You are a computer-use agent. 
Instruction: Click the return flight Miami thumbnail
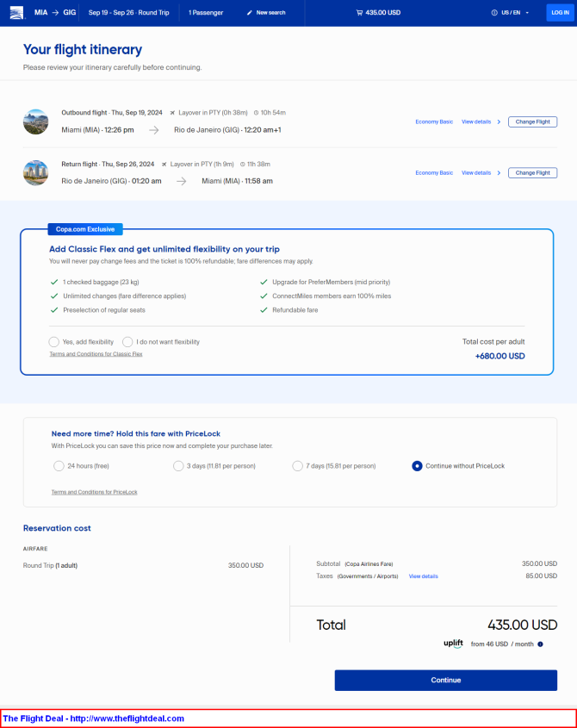pos(36,172)
